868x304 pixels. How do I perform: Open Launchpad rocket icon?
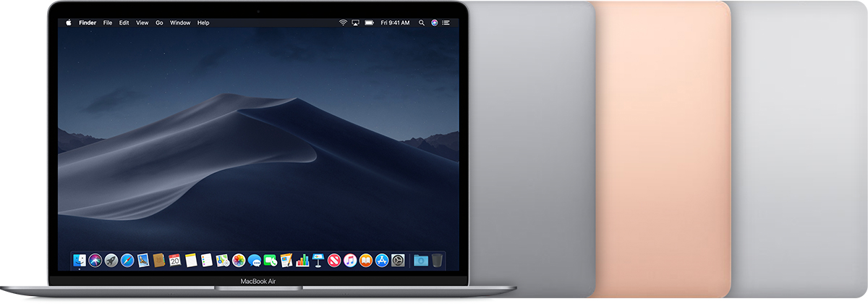[x=111, y=260]
